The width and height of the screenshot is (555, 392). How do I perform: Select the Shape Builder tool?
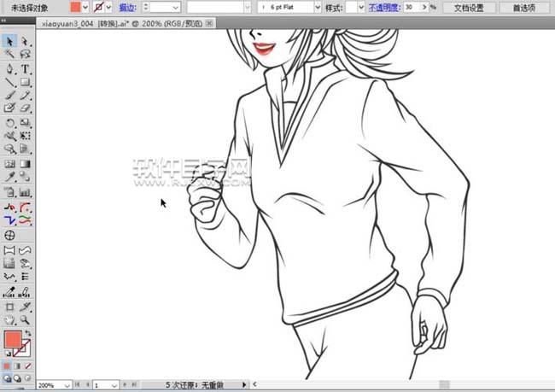[x=9, y=149]
